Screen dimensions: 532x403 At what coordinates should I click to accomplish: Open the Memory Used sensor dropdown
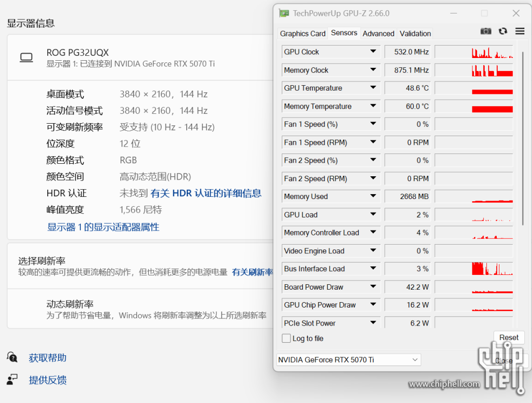coord(373,196)
